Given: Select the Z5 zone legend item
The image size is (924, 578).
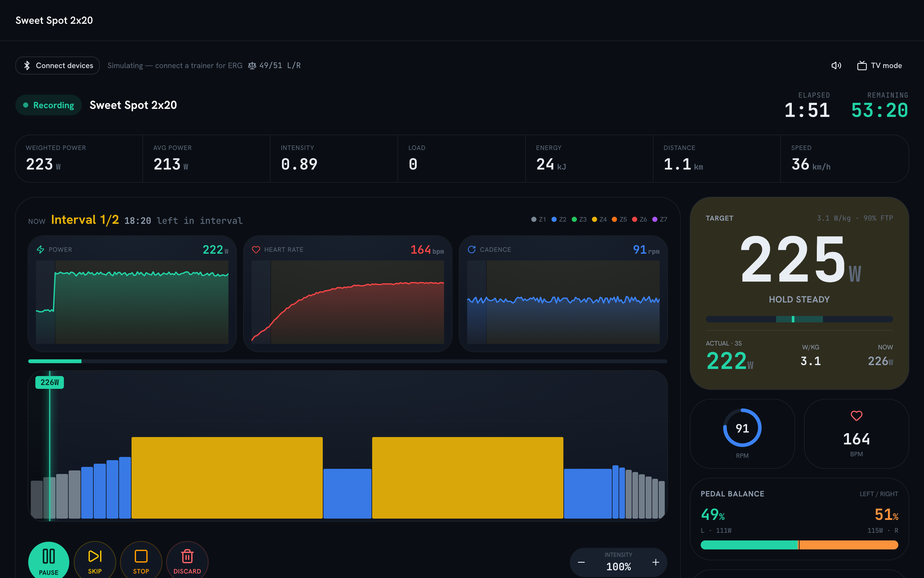Looking at the screenshot, I should [619, 219].
